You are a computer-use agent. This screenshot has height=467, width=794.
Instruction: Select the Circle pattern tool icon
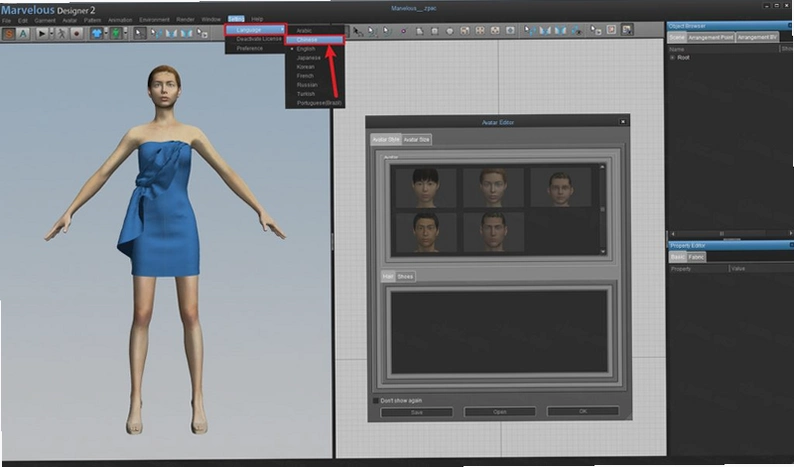450,31
